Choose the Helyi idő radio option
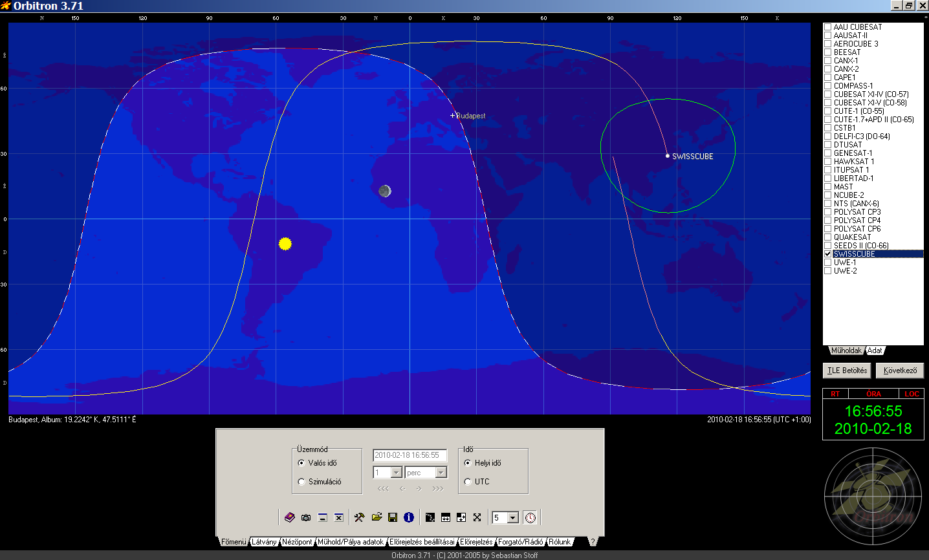 (x=468, y=463)
